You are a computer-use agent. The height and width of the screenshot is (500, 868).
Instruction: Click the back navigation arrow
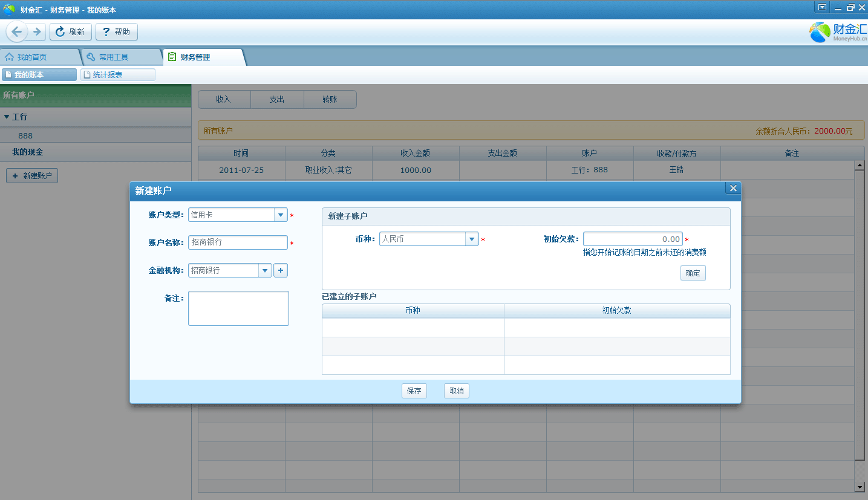pos(16,32)
